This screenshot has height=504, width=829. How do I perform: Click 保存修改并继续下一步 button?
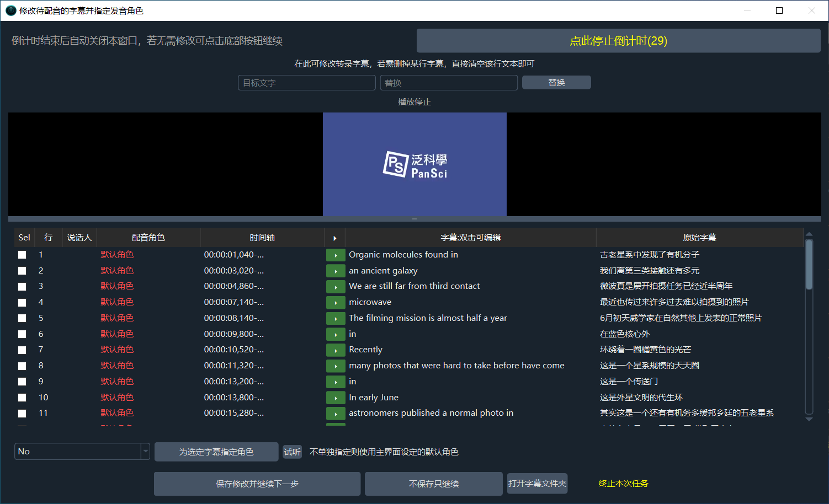coord(257,484)
